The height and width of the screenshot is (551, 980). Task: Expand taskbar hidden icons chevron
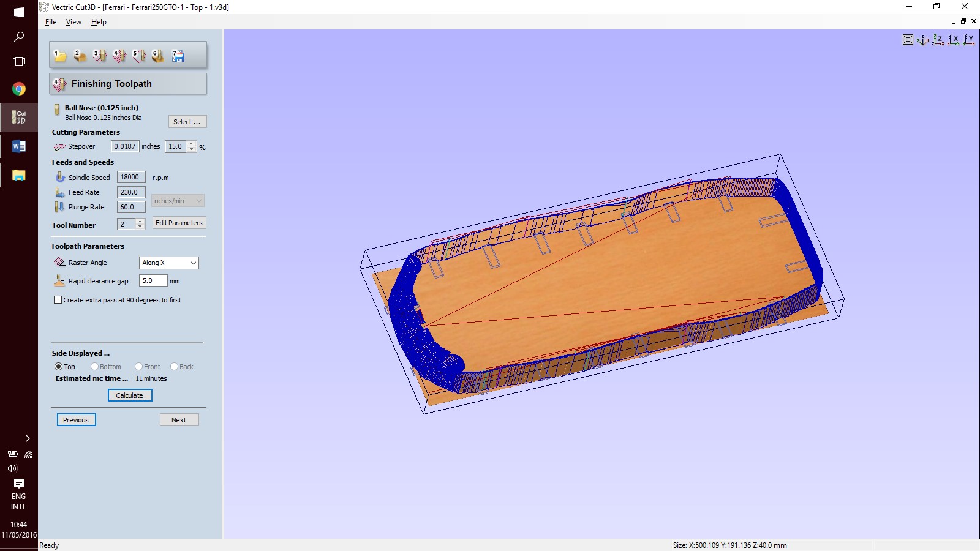pos(27,438)
